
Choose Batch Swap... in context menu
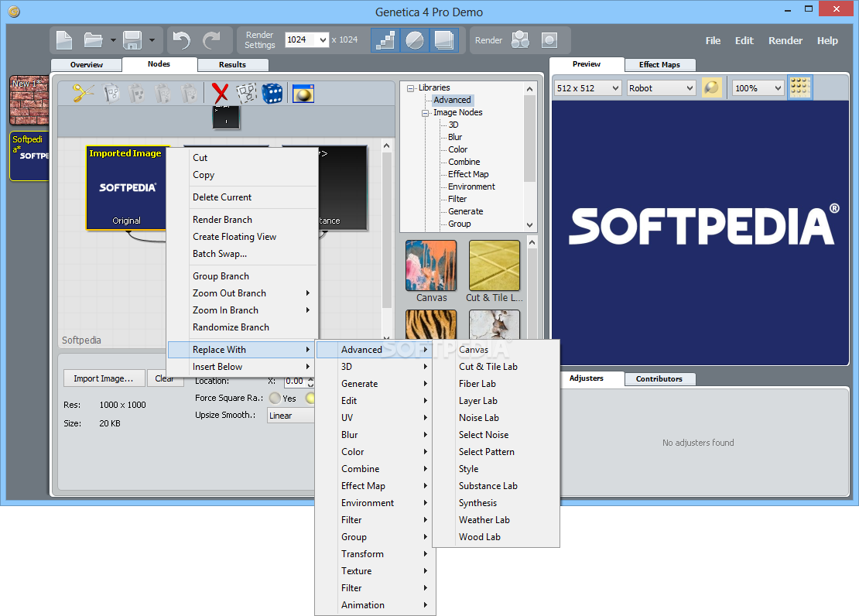tap(242, 254)
